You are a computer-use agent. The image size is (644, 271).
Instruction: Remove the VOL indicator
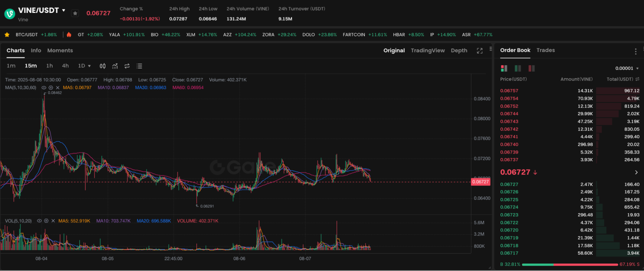point(53,221)
